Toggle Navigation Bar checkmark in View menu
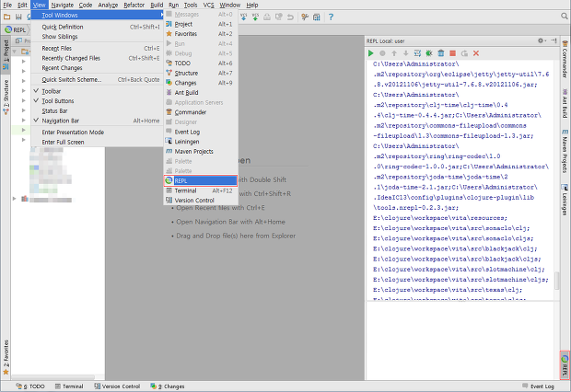Image resolution: width=571 pixels, height=392 pixels. point(97,121)
